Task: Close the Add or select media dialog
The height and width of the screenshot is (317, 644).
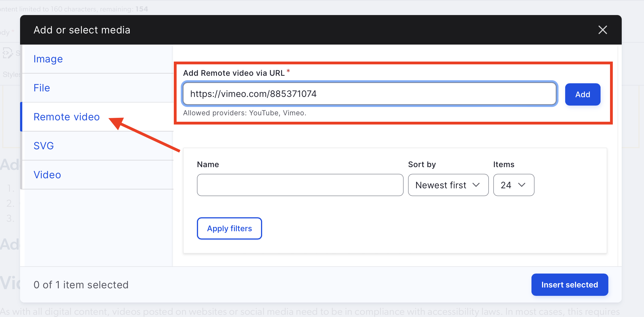Action: [x=602, y=30]
